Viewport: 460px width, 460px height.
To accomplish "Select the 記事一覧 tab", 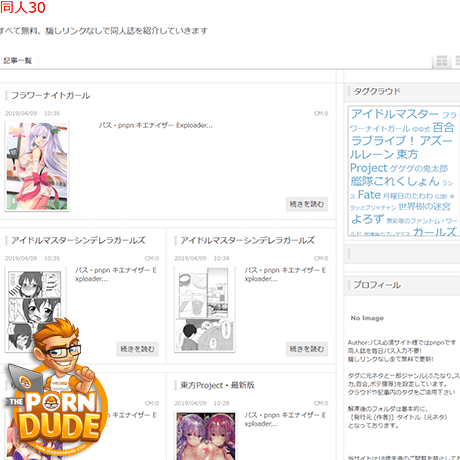I will [18, 61].
